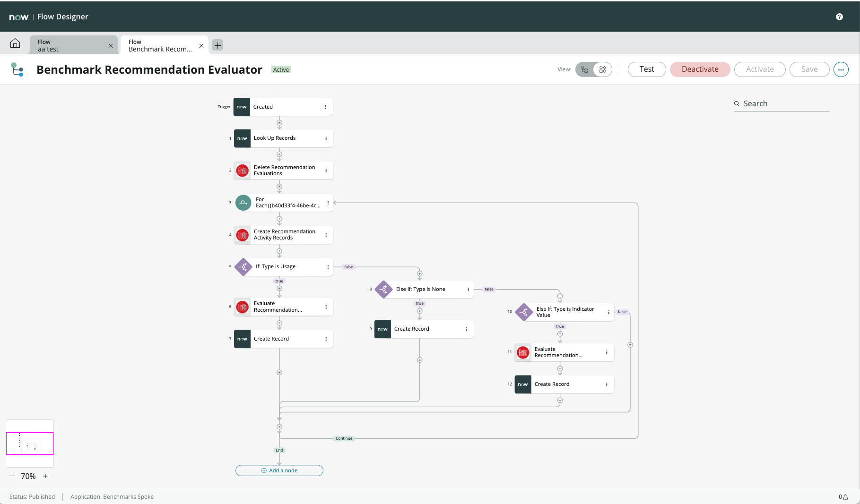Click the plus icon to open a new tab
Image resolution: width=860 pixels, height=504 pixels.
click(217, 45)
